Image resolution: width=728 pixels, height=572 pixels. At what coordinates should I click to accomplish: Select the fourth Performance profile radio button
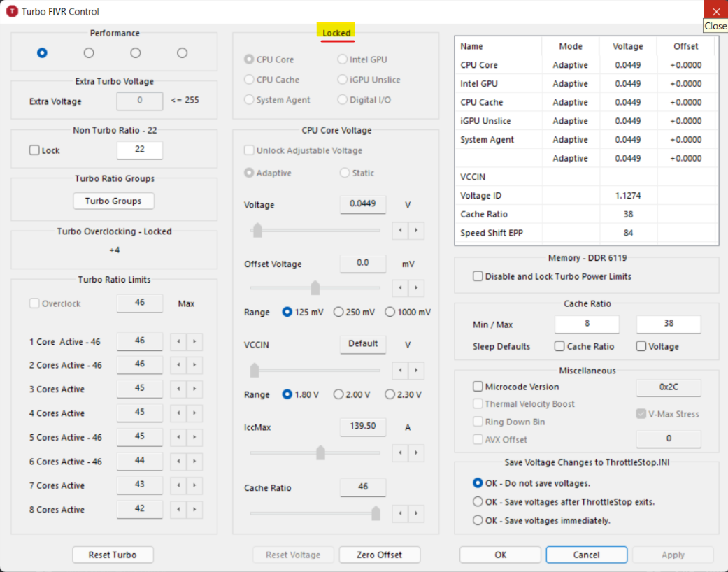182,53
